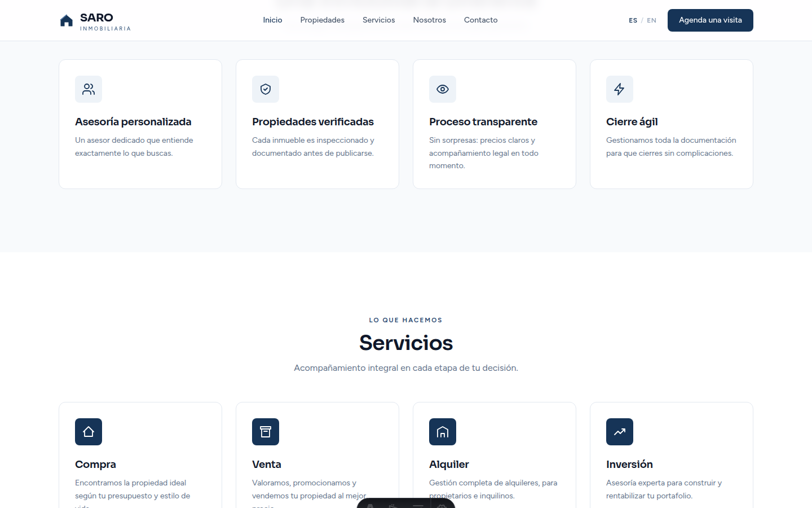Click the home icon on Compra card
The width and height of the screenshot is (812, 508).
point(89,432)
